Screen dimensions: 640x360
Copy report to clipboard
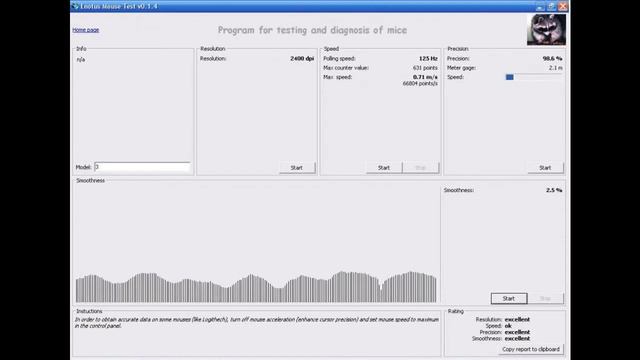(x=531, y=349)
